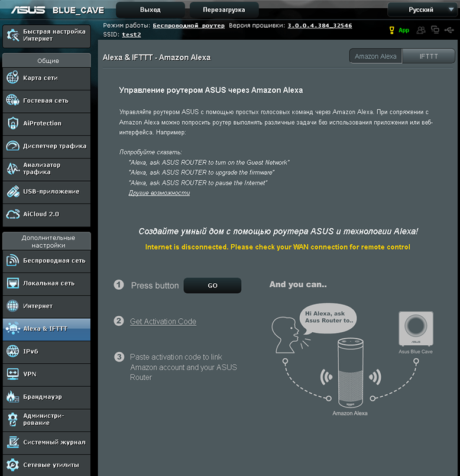
Task: Click the connected users icon in header
Action: (x=421, y=30)
